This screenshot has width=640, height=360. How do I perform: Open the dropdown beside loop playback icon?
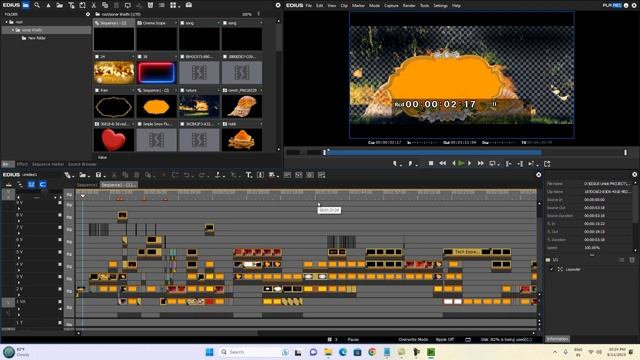click(498, 164)
